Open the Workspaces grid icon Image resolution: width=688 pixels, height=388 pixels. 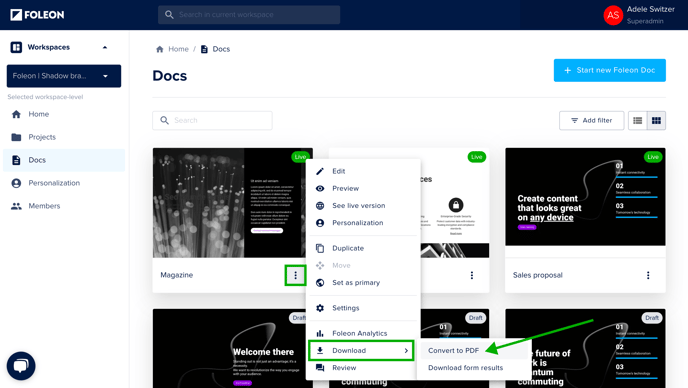[16, 47]
